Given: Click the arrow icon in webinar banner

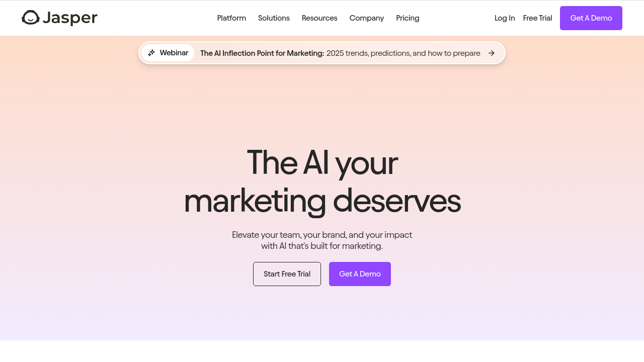Looking at the screenshot, I should [x=492, y=53].
